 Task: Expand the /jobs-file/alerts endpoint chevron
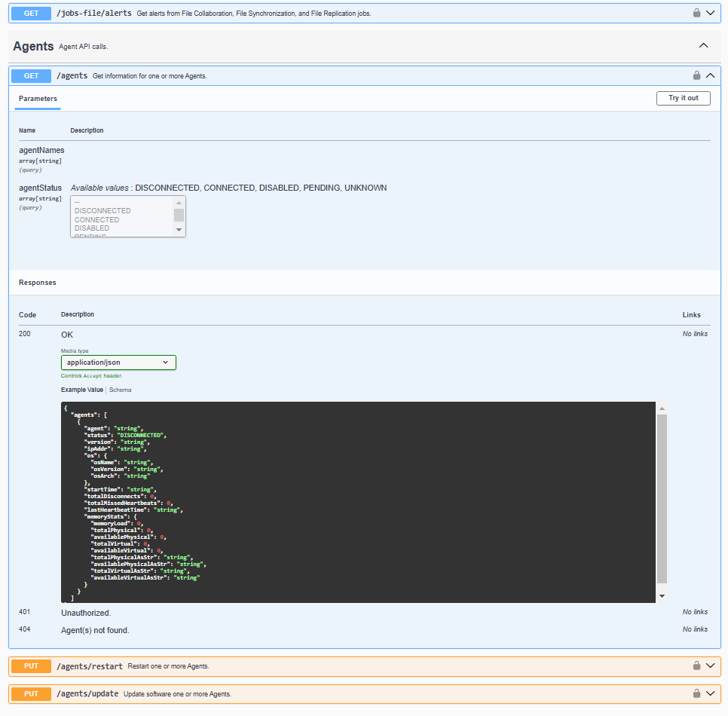tap(710, 13)
